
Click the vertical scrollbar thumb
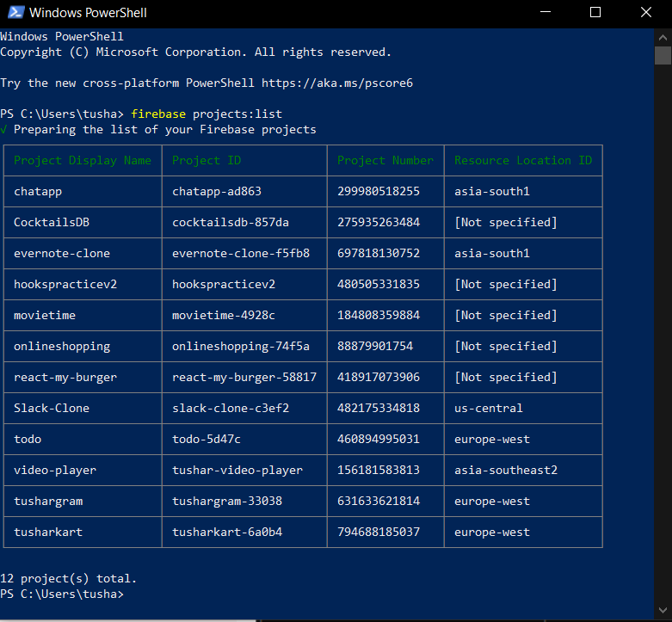click(x=663, y=55)
